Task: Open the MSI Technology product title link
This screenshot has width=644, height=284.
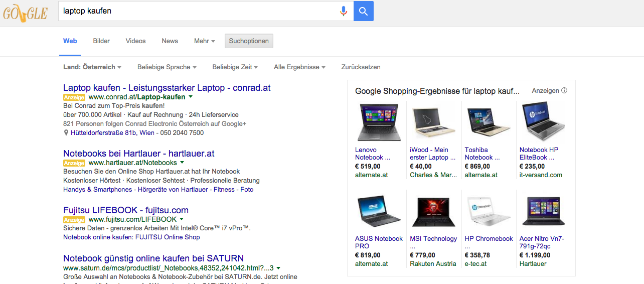Action: tap(433, 242)
